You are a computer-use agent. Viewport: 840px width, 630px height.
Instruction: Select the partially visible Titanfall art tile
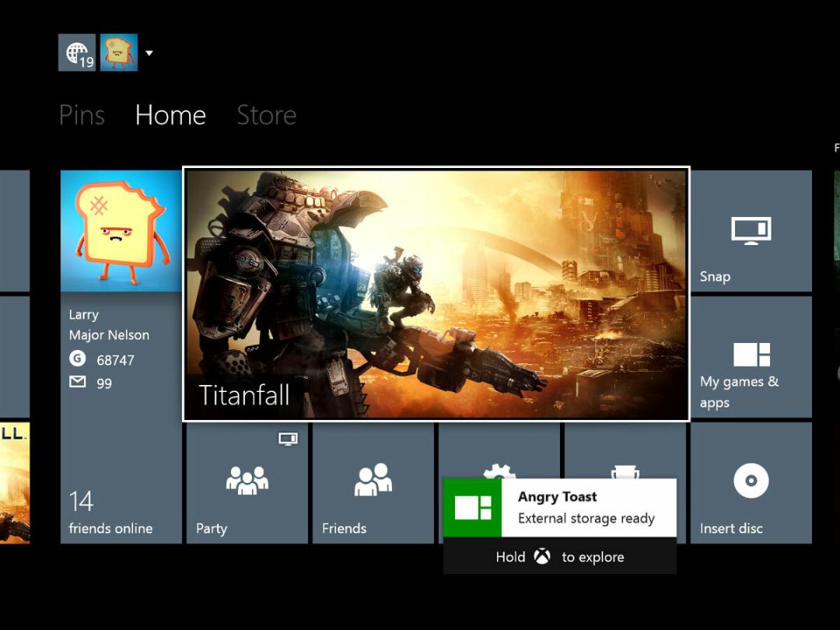click(15, 483)
